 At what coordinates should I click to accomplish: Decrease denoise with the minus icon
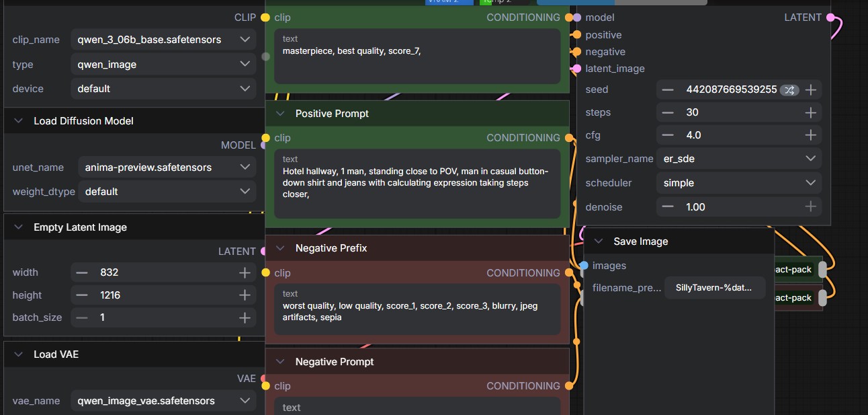(667, 207)
